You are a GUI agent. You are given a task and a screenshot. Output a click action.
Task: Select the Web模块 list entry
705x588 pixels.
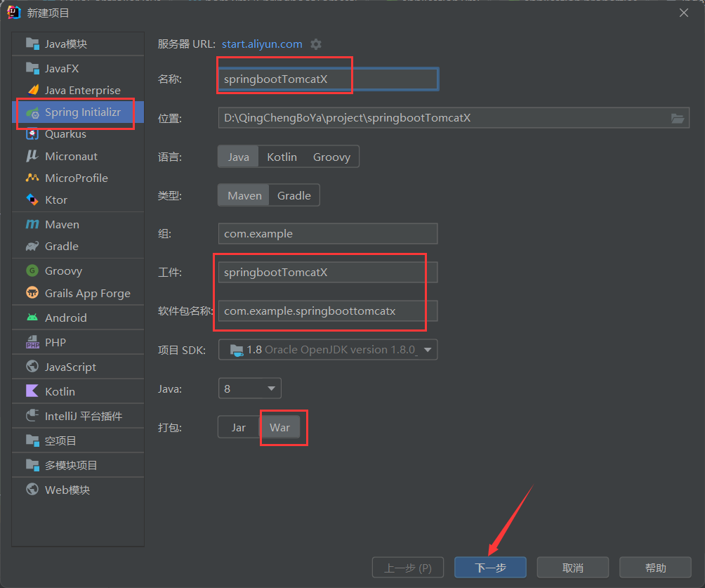[x=78, y=490]
